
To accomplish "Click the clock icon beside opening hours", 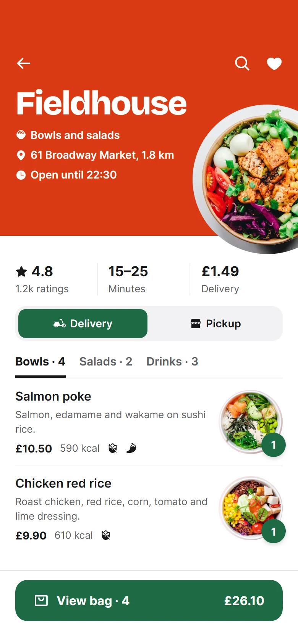I will (21, 175).
